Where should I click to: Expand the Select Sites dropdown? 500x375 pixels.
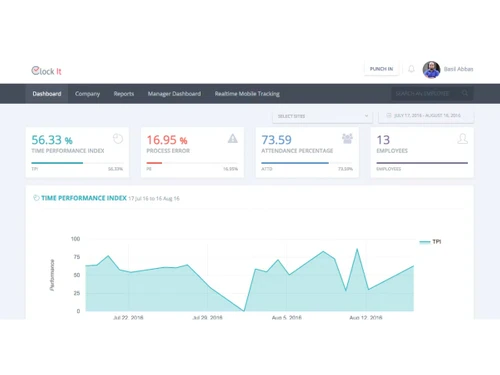(322, 116)
